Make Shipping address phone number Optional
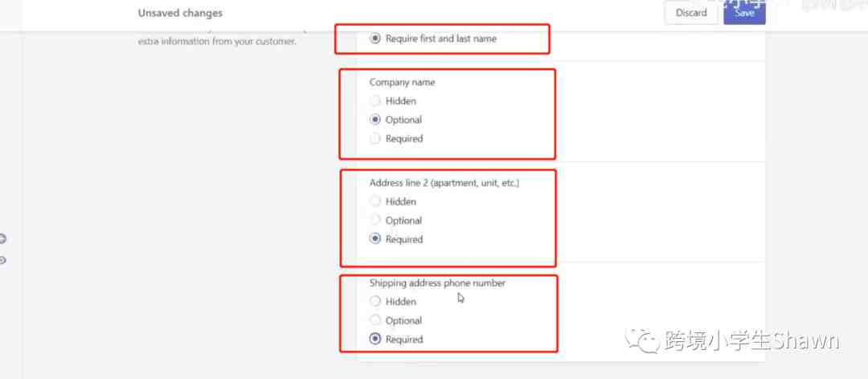The height and width of the screenshot is (379, 868). coord(375,320)
